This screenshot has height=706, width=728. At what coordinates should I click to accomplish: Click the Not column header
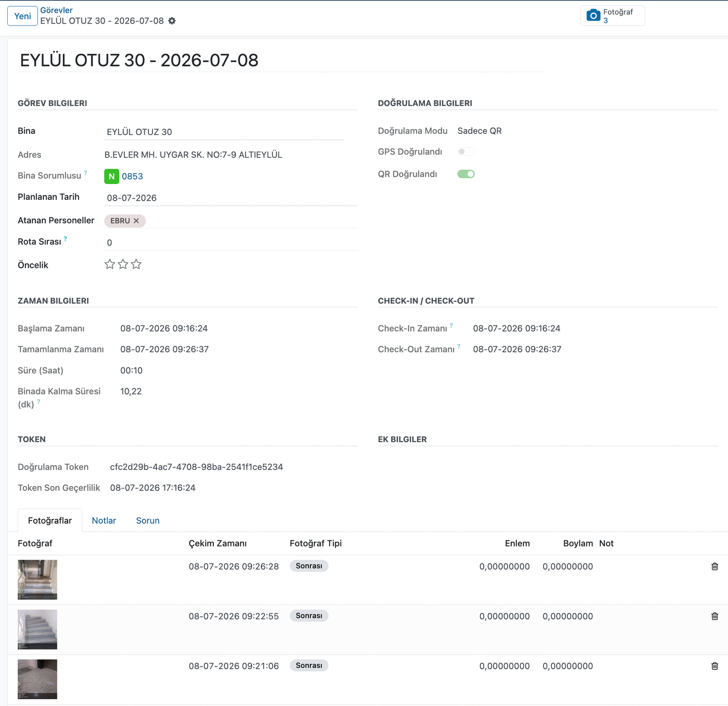[606, 543]
